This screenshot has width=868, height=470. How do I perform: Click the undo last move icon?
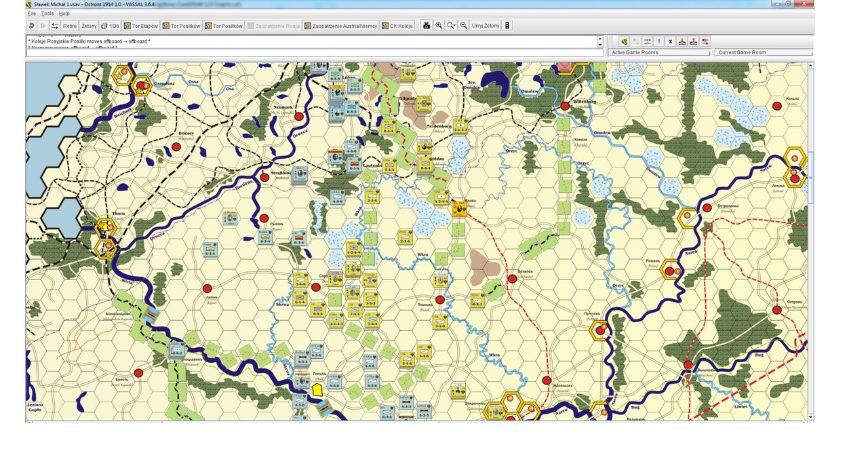[x=31, y=26]
